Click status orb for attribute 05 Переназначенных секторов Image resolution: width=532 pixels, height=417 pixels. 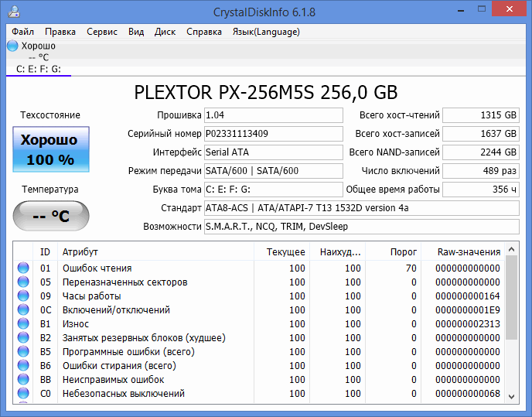pos(23,282)
